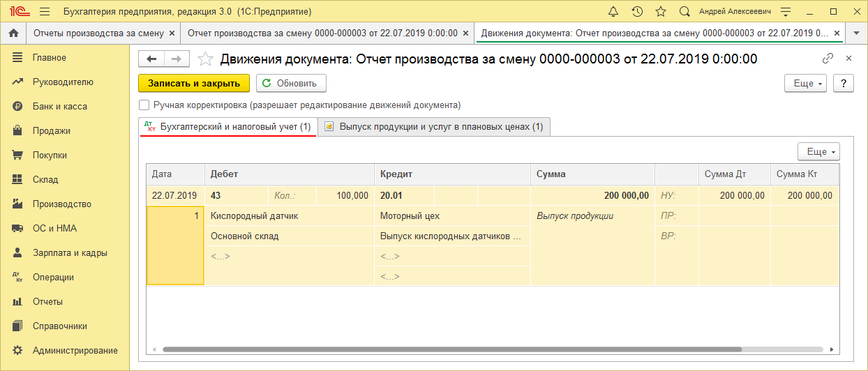Open Зарплата и кадры person icon
868x371 pixels.
(x=18, y=252)
